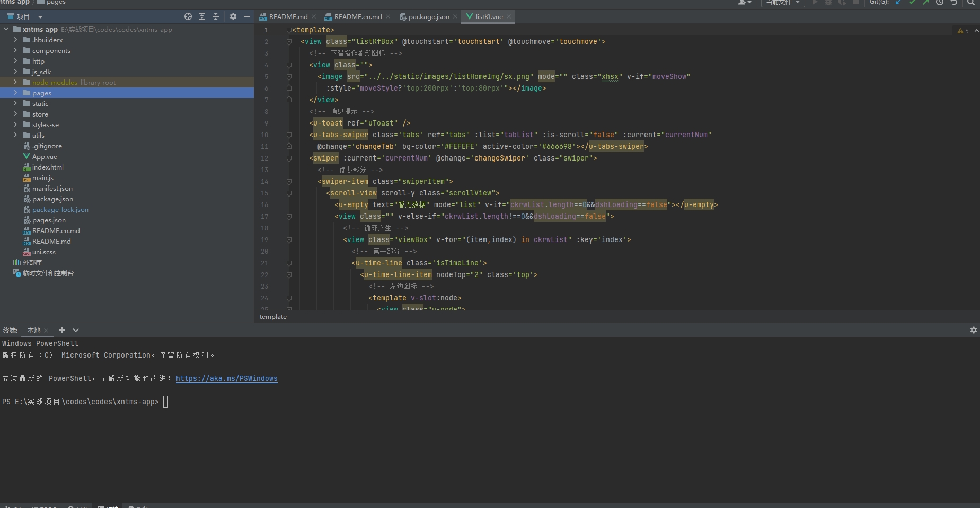The image size is (980, 508).
Task: Click the Git commit checkmark icon
Action: pos(912,2)
